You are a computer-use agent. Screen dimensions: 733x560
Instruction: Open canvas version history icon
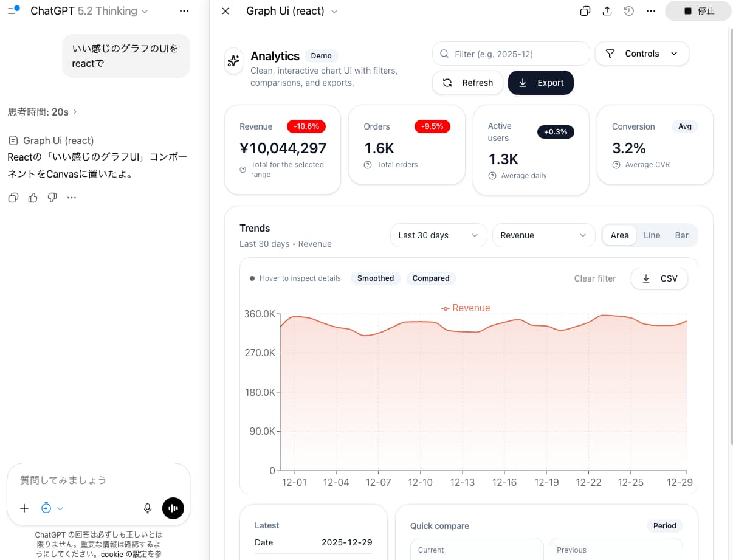pos(629,10)
